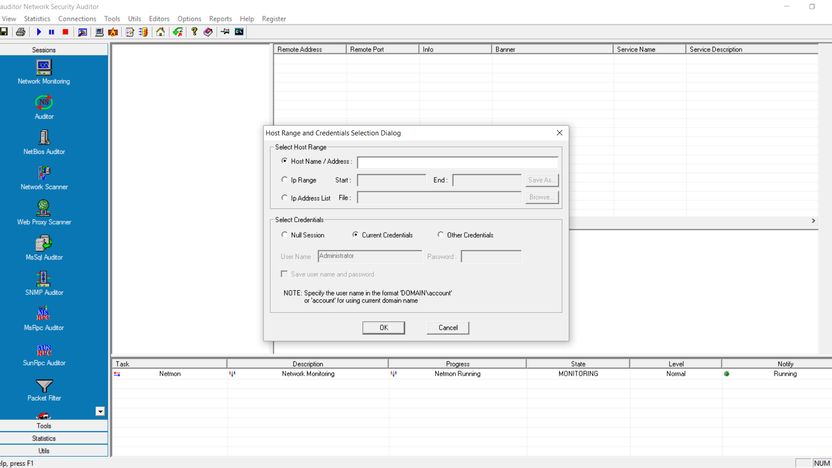
Task: Select the Null Session radio button
Action: (284, 235)
